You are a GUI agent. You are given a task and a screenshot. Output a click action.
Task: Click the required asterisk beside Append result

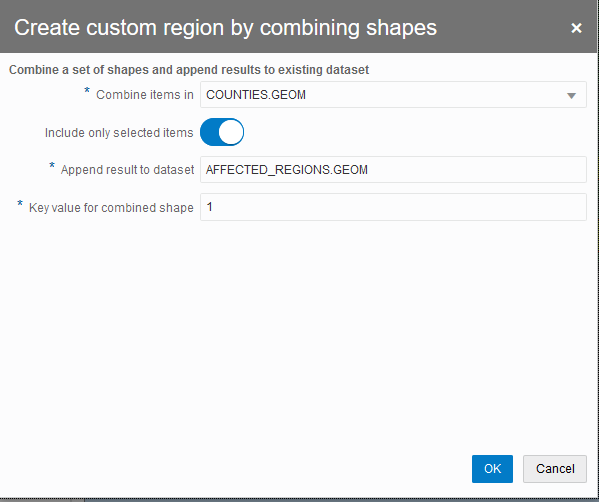[x=52, y=165]
